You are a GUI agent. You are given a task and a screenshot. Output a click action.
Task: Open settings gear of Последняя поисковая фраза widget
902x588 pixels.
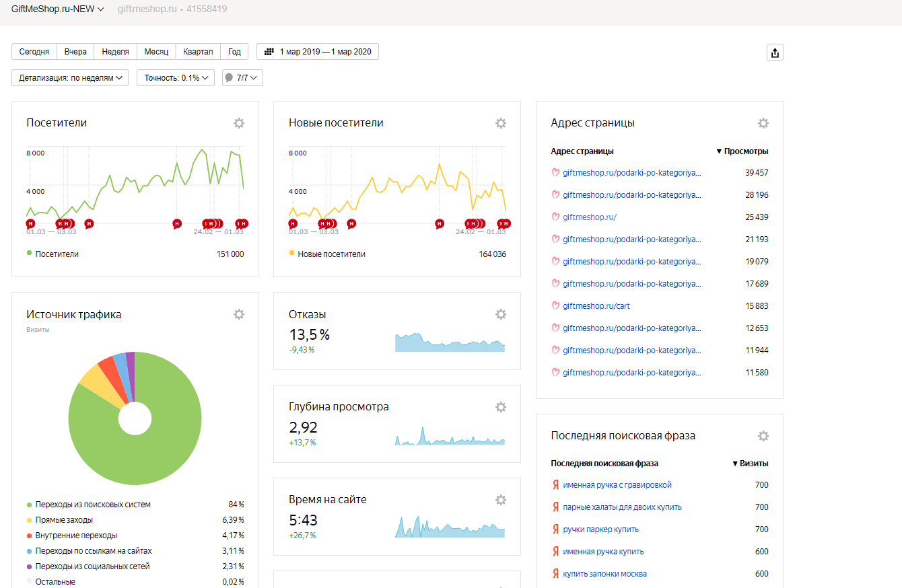[763, 436]
